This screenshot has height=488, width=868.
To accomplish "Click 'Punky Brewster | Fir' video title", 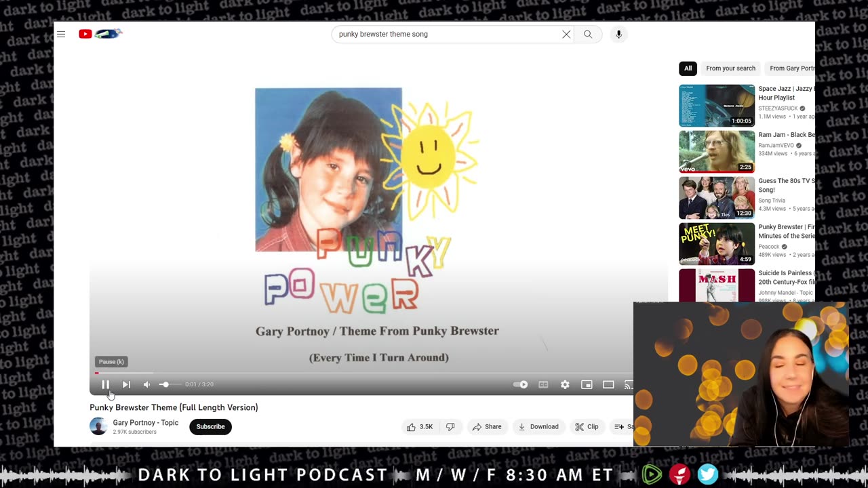I will pyautogui.click(x=787, y=231).
